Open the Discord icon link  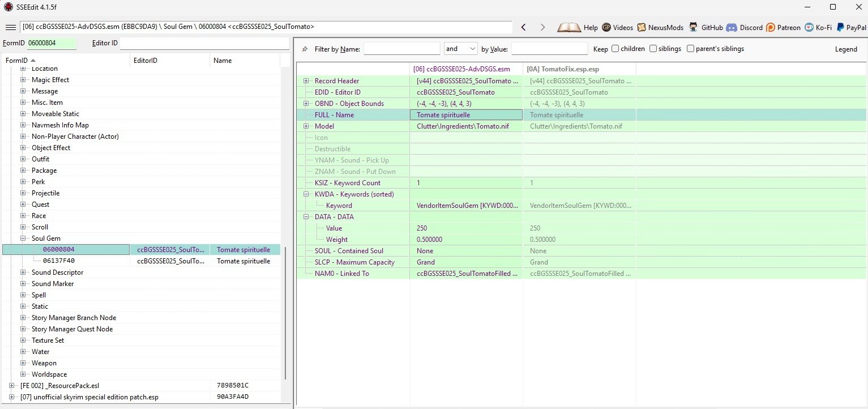pos(731,27)
